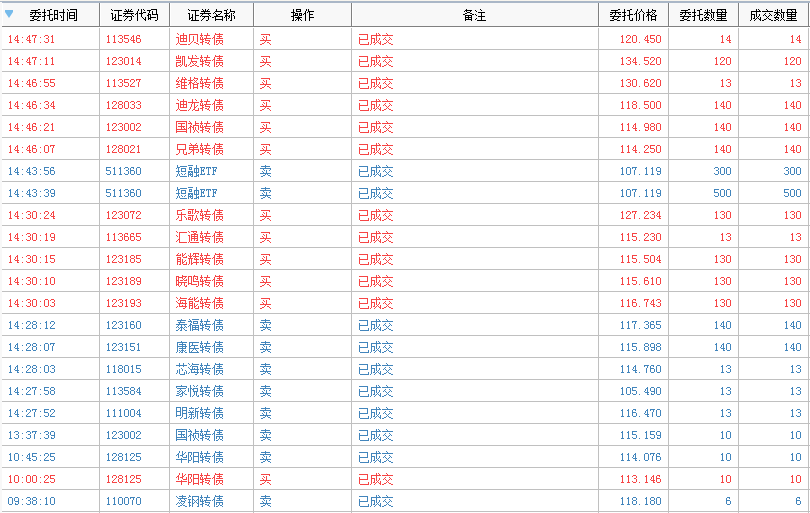
Task: Click 已成交 remark in 14:47:31 row
Action: coord(376,39)
